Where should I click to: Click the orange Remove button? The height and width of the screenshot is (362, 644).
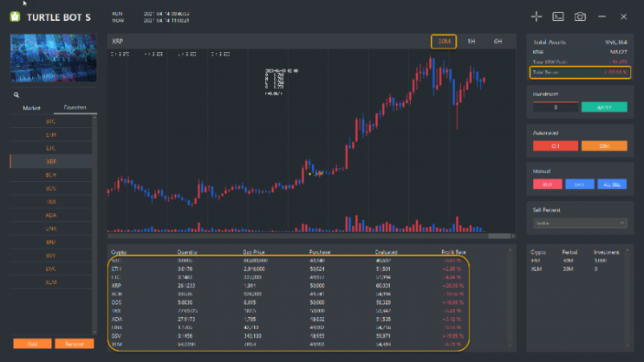[x=75, y=344]
